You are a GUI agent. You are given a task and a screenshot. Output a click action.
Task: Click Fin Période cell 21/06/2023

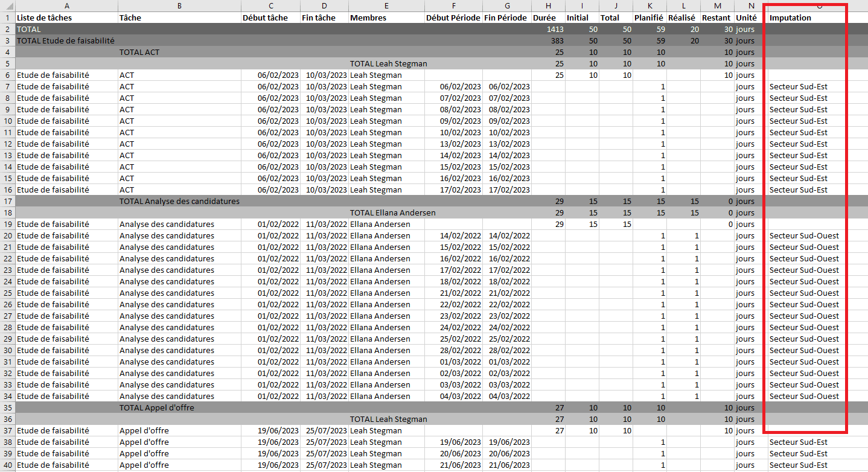tap(507, 465)
